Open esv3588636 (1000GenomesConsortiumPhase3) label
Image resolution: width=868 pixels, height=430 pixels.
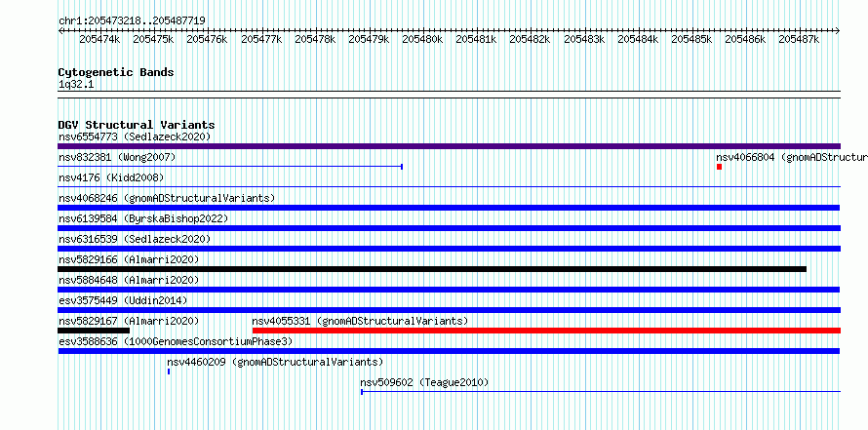pos(176,341)
